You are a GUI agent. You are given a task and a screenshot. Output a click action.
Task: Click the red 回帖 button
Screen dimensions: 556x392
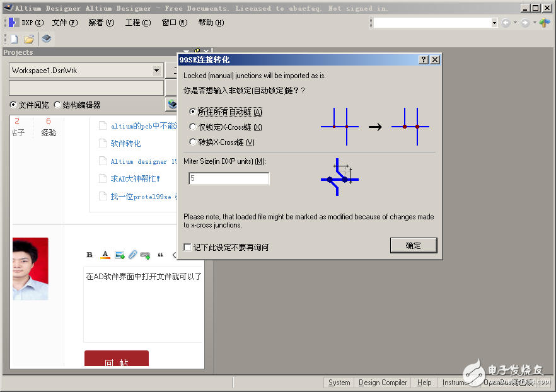[116, 359]
